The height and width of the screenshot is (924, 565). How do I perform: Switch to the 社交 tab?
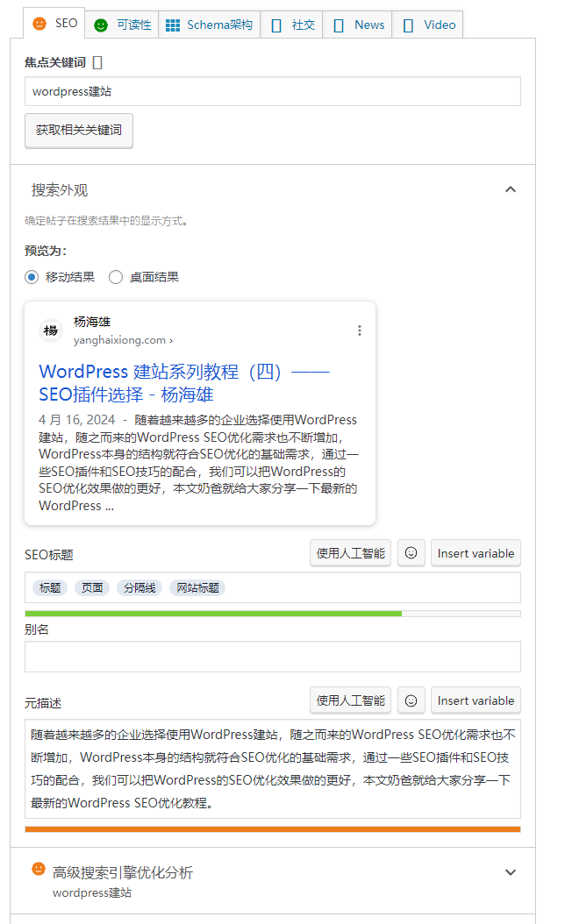pos(292,25)
